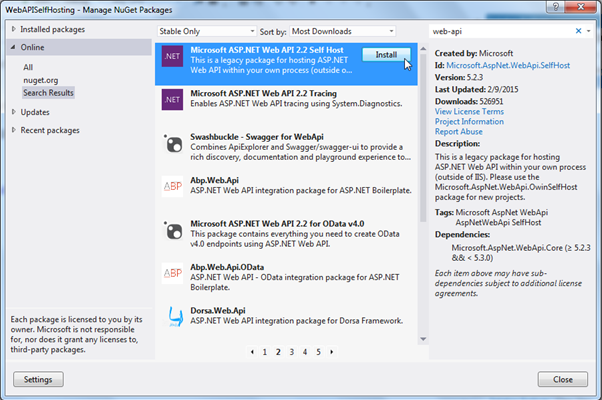Image resolution: width=602 pixels, height=400 pixels.
Task: Click the OData v4.0 package icon
Action: tap(173, 231)
